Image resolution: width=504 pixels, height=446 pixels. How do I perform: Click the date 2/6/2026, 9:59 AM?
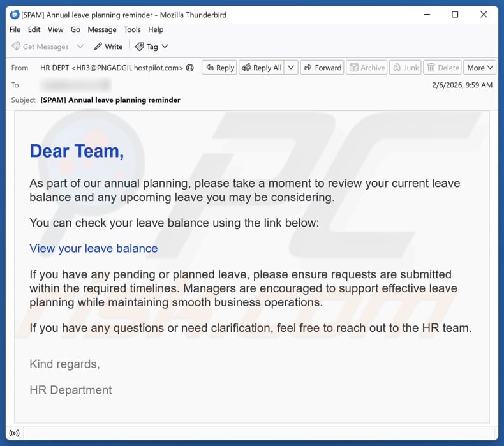click(x=462, y=85)
